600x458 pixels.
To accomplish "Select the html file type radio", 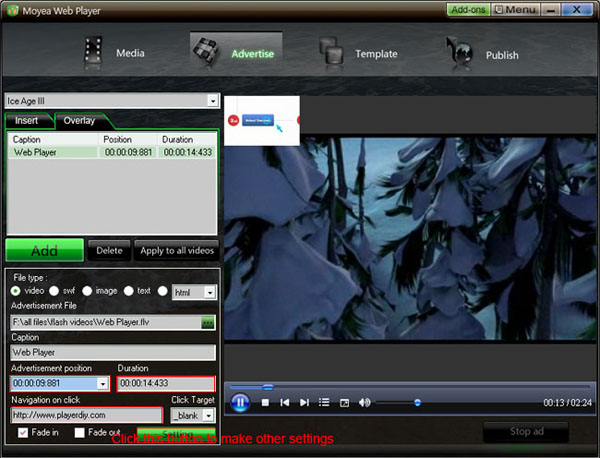I will 163,291.
